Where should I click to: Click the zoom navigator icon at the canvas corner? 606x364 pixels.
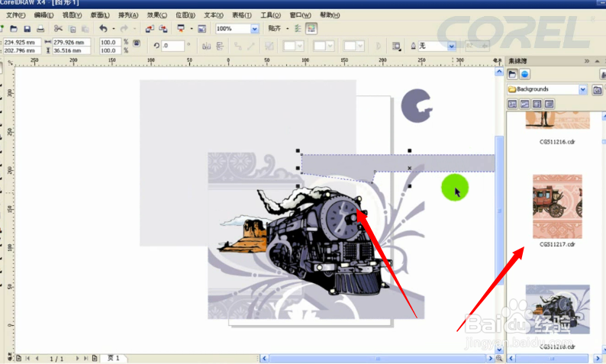coord(499,358)
